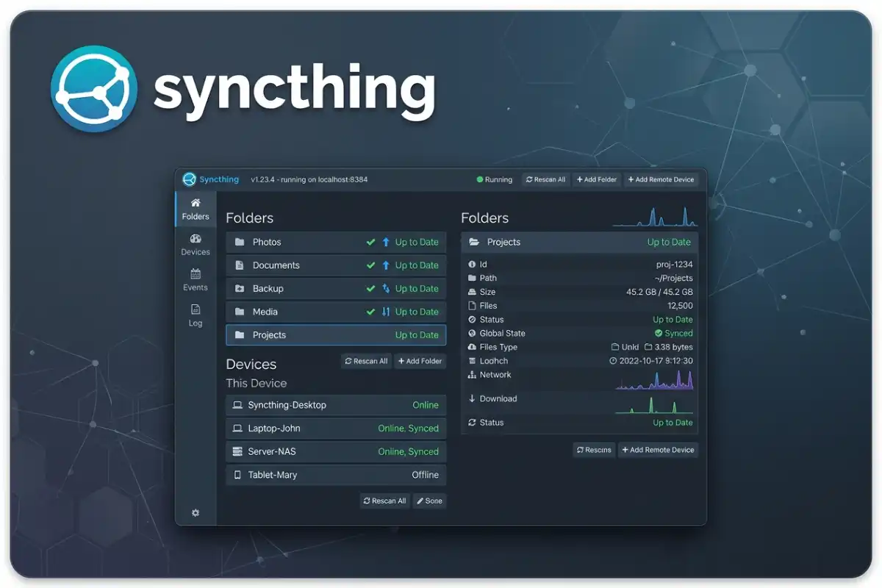This screenshot has width=882, height=588.
Task: Click Rescan All beside the Devices heading
Action: tap(366, 361)
